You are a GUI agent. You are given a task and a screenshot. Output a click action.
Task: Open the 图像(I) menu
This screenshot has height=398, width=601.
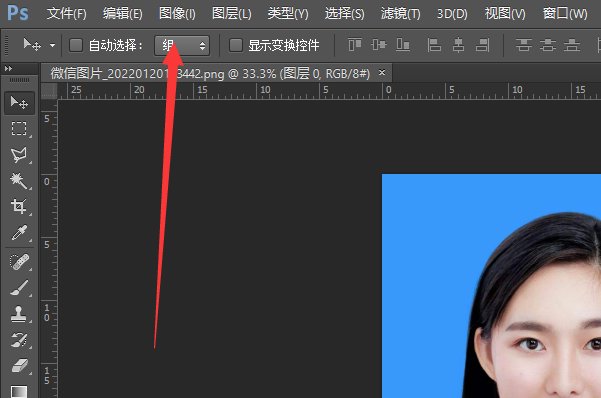[177, 14]
